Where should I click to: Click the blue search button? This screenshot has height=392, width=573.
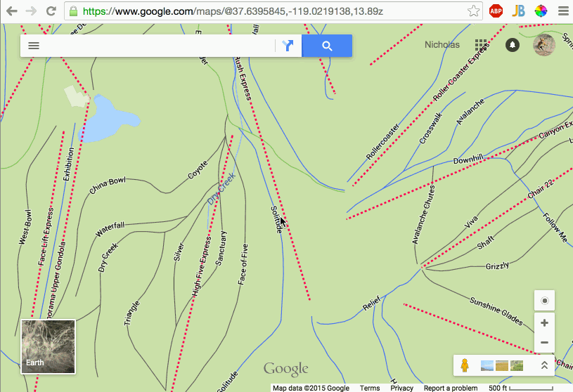327,46
